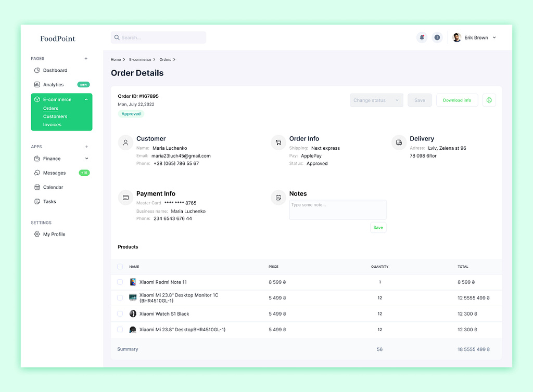Click the Tasks sidebar icon
The height and width of the screenshot is (392, 533).
click(x=37, y=202)
